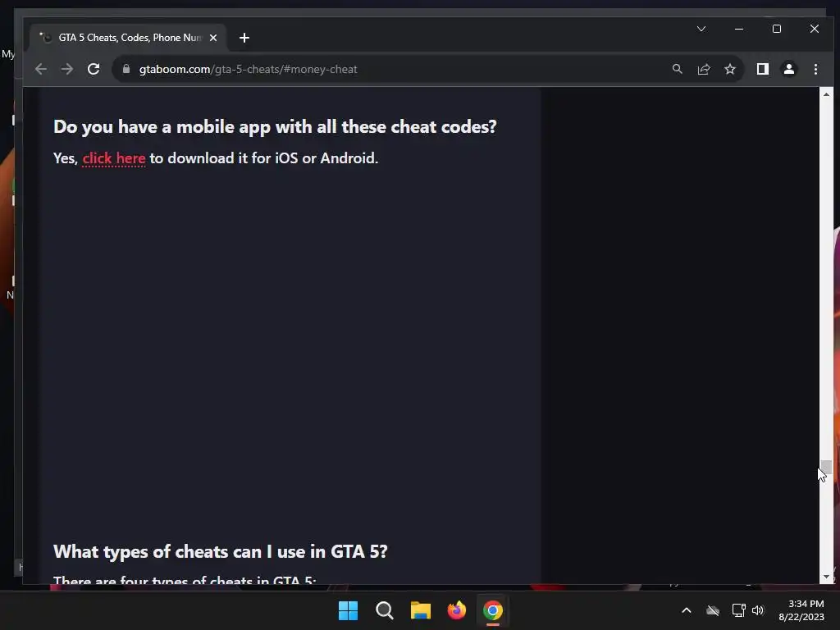
Task: Bookmark this tab with star icon
Action: coord(729,69)
